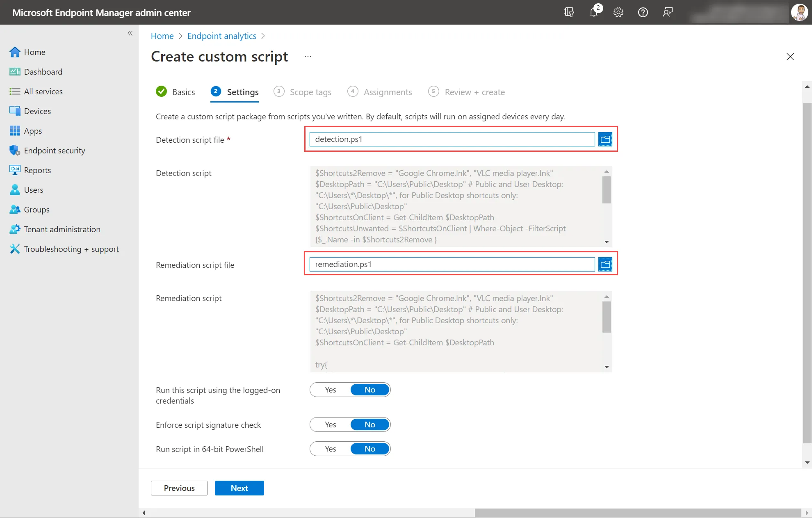Browse for remediation script file
Screen dimensions: 812x518
pos(605,264)
